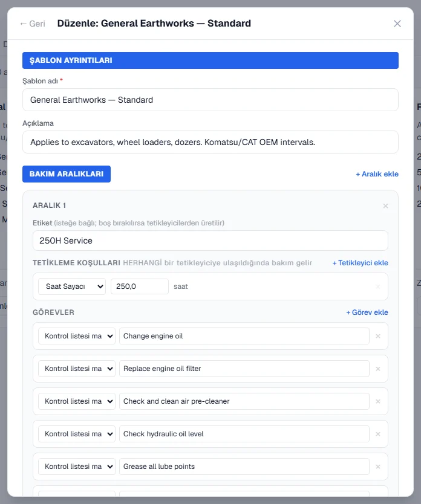Click the GÖREVLER section label
The height and width of the screenshot is (504, 421).
53,312
